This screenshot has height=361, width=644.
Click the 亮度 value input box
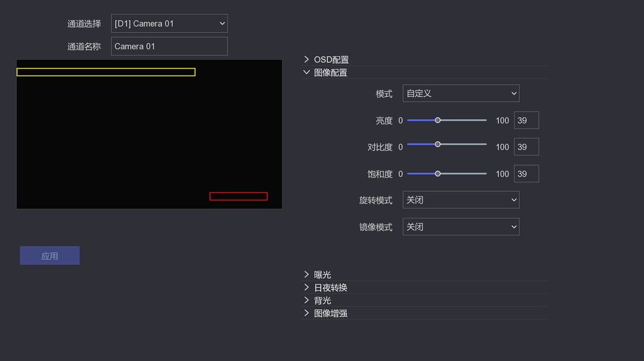point(526,120)
